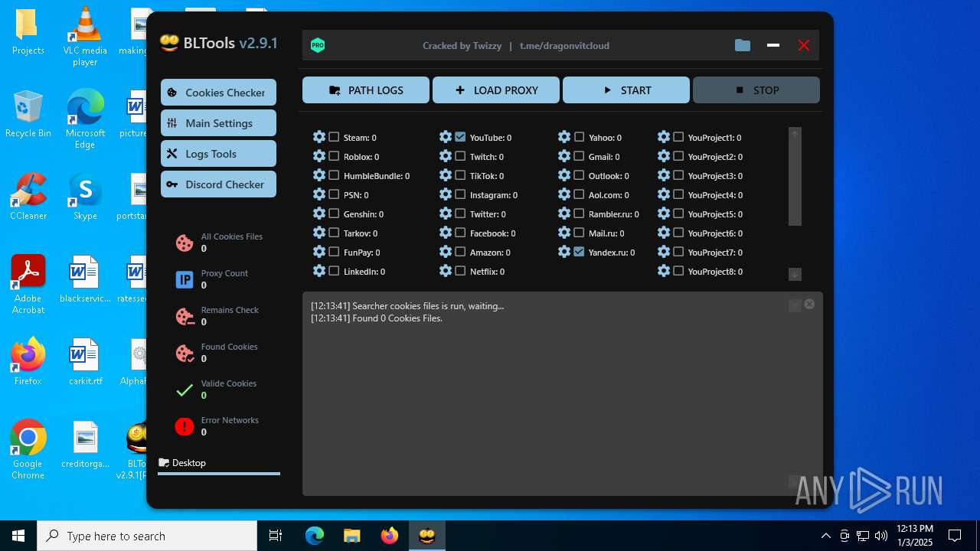Click the Proxy Count IP icon
This screenshot has height=551, width=980.
185,279
